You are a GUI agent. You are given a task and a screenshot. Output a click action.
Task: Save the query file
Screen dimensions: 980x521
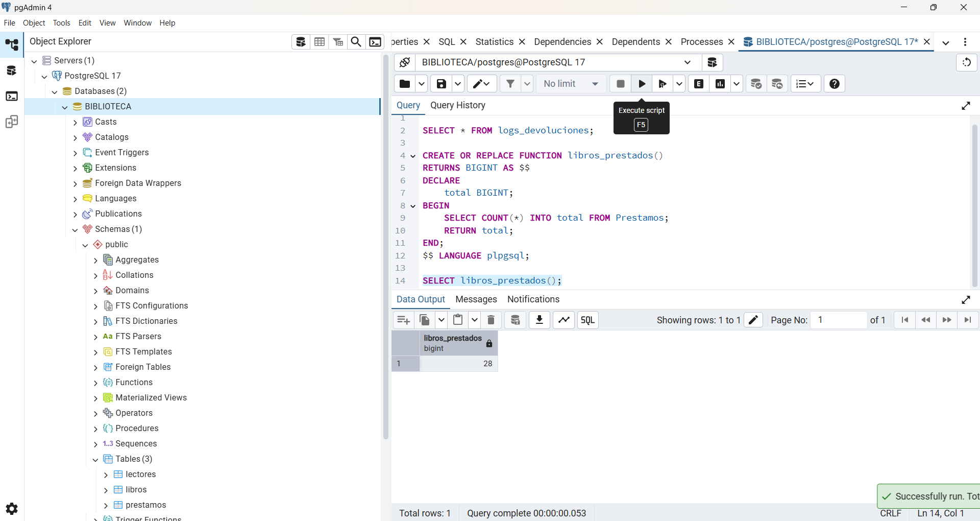click(442, 84)
